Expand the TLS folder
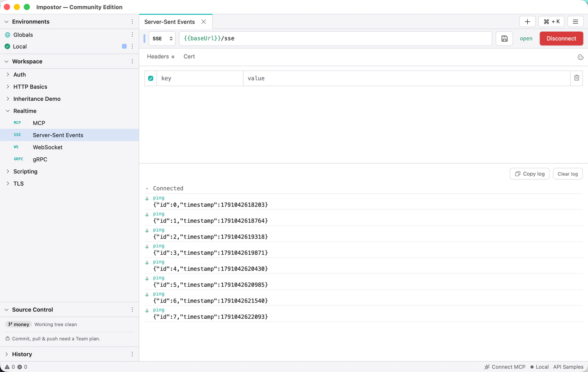588x372 pixels. coord(8,183)
